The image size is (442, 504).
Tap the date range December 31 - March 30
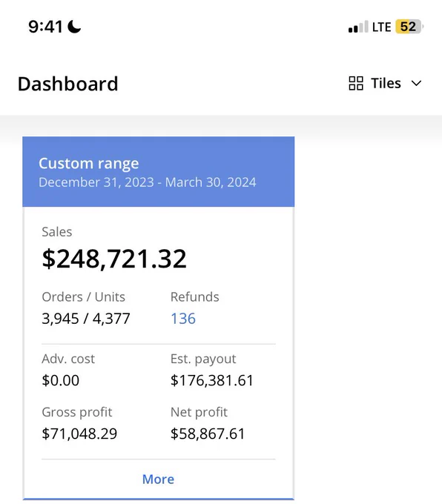click(x=148, y=182)
